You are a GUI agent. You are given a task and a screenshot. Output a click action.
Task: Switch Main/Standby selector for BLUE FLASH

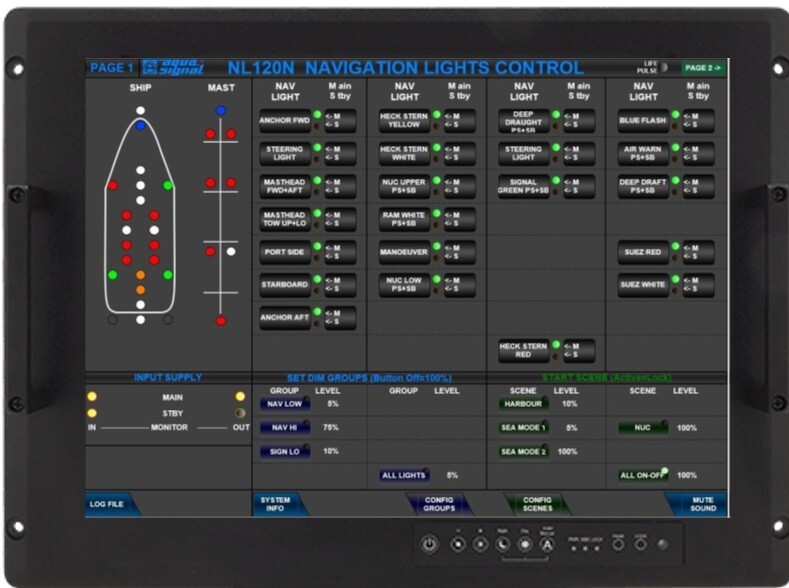(698, 121)
